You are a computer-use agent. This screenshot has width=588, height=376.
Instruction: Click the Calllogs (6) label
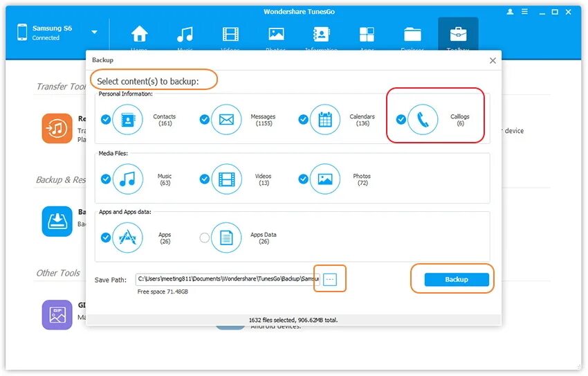(x=460, y=120)
